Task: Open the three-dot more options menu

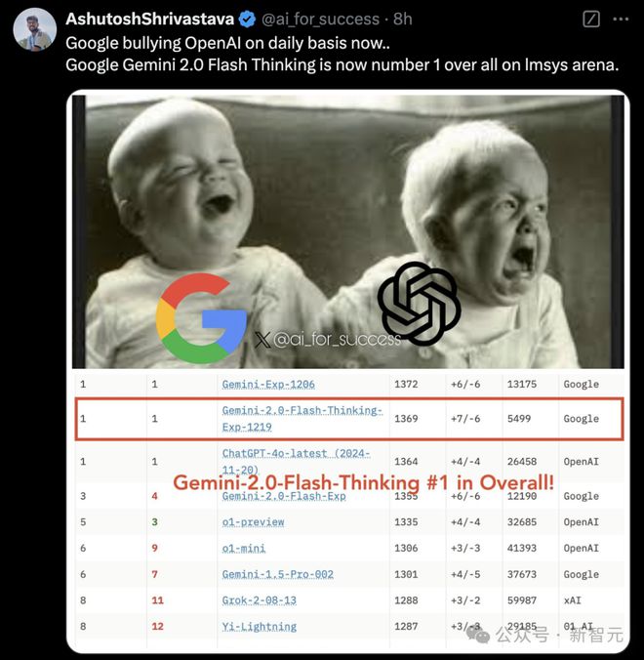Action: [x=621, y=19]
